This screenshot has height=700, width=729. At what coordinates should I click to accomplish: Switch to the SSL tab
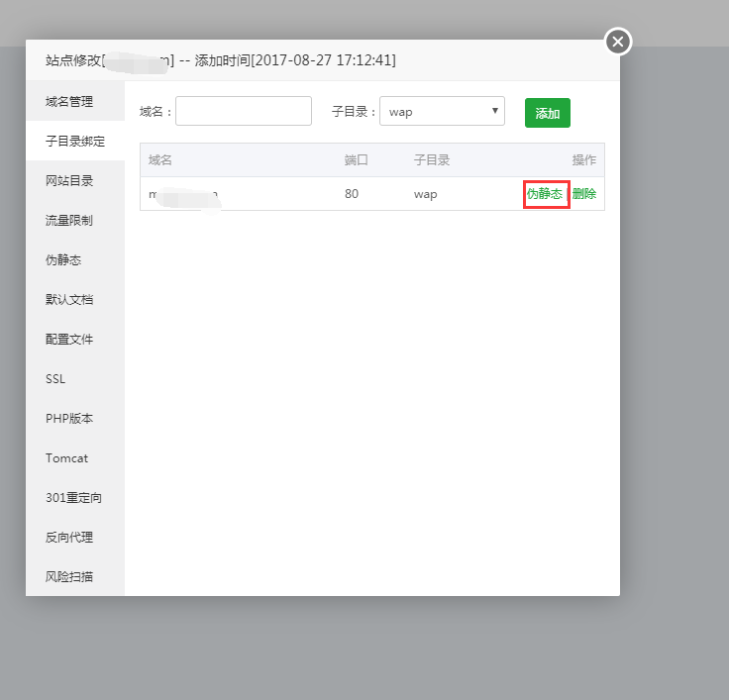coord(75,378)
